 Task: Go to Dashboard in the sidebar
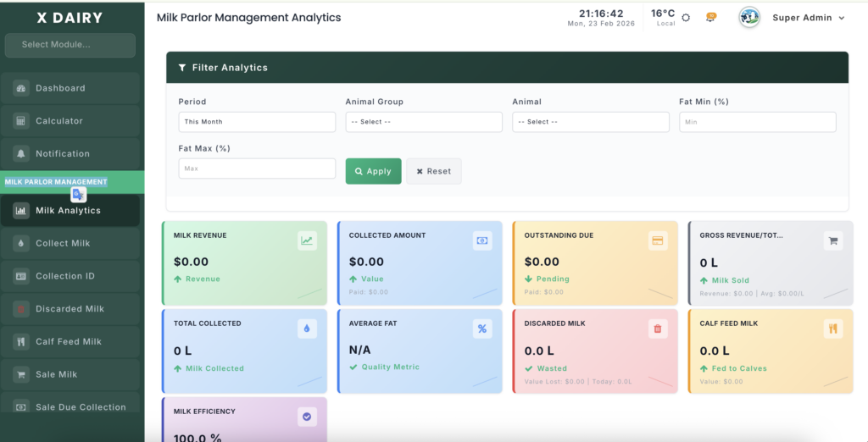pyautogui.click(x=70, y=88)
